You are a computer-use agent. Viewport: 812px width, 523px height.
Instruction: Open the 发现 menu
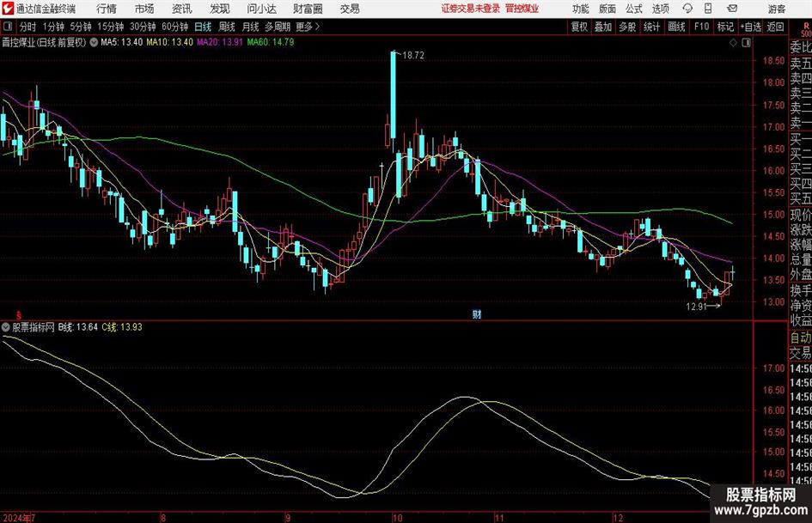(x=220, y=9)
